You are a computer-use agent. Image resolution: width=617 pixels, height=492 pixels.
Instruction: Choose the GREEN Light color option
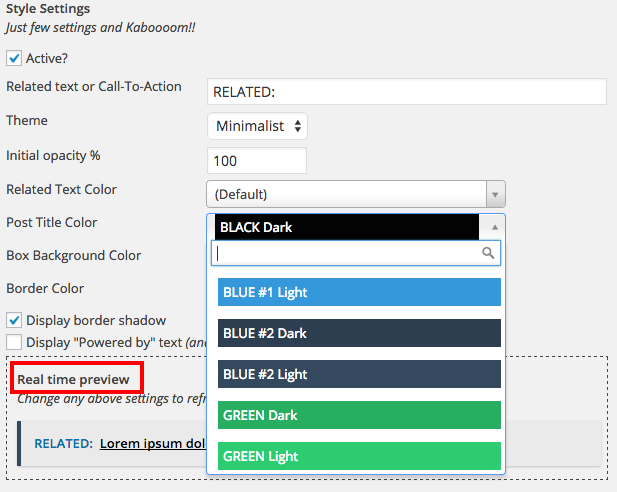click(x=358, y=456)
